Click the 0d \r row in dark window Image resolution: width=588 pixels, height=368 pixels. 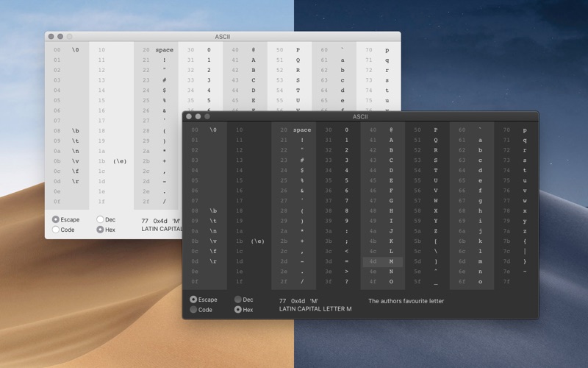tap(204, 261)
